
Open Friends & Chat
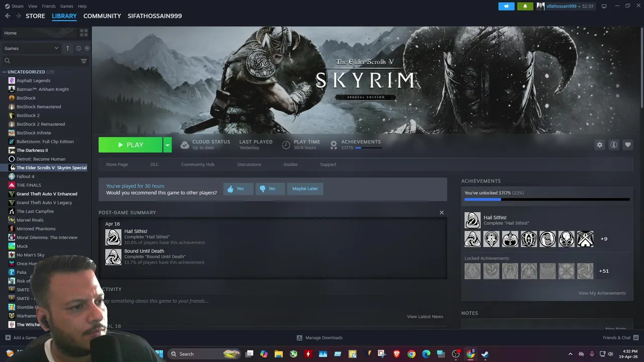click(621, 338)
